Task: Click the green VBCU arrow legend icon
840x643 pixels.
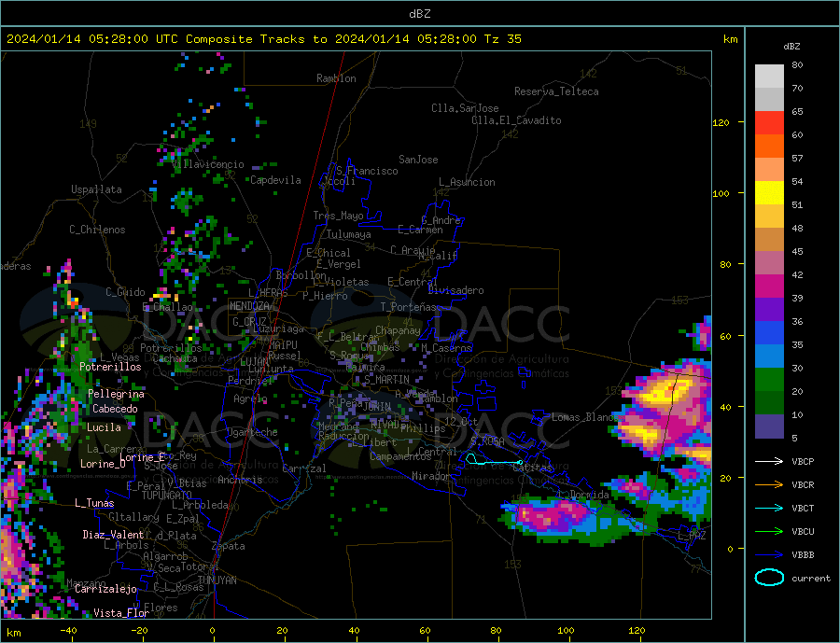Action: [769, 532]
